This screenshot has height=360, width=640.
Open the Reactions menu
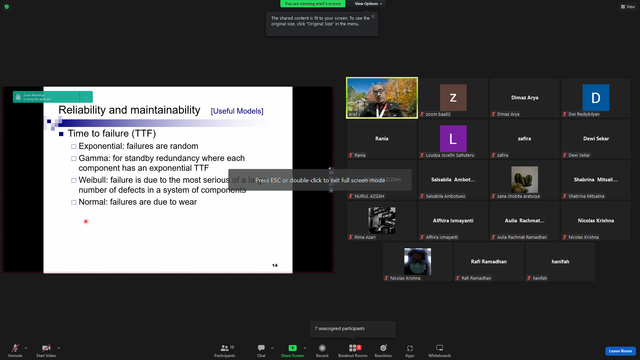[x=383, y=350]
